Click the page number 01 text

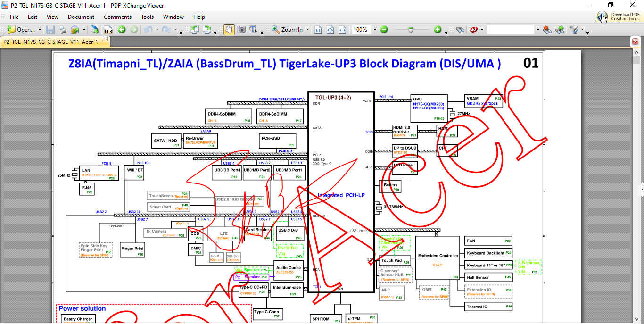tap(531, 63)
